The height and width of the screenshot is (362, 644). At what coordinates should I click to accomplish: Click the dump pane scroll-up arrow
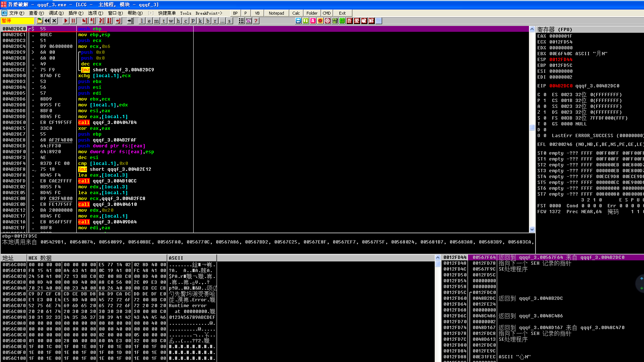(x=438, y=258)
